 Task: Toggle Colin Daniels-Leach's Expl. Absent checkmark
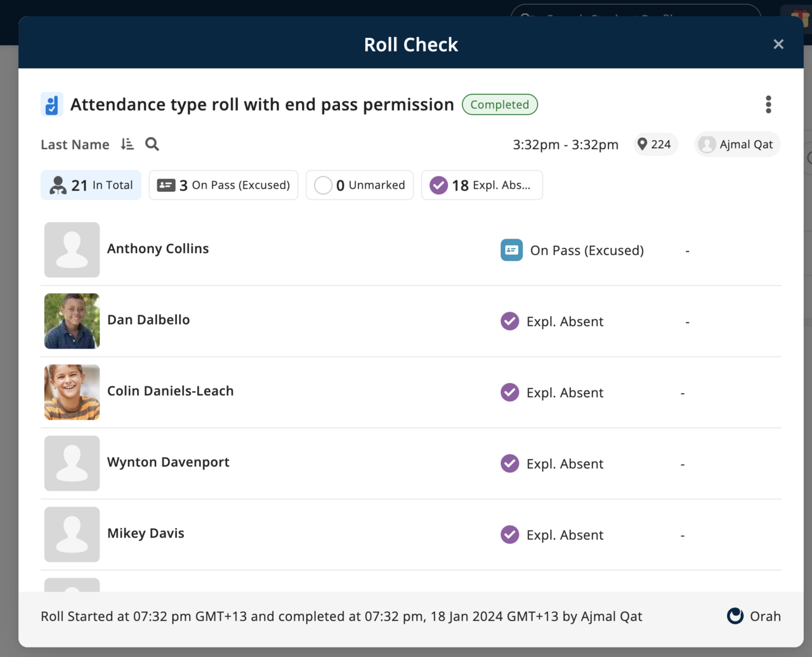pos(509,392)
